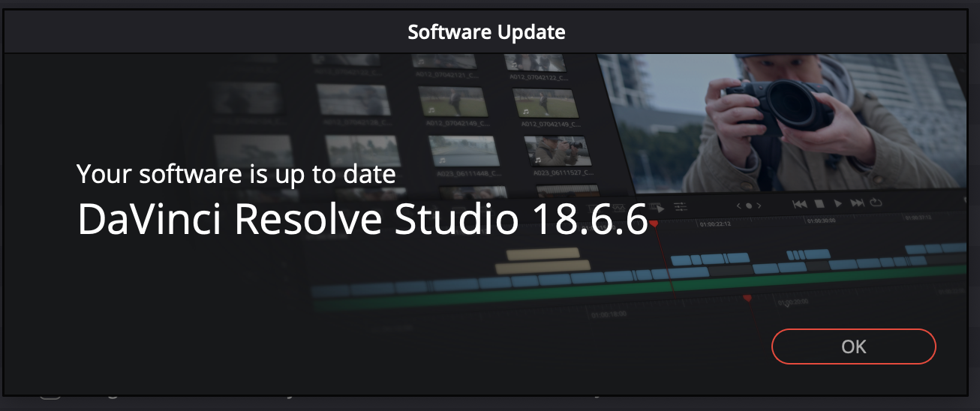Toggle the loop playback icon
The image size is (980, 411).
click(876, 203)
